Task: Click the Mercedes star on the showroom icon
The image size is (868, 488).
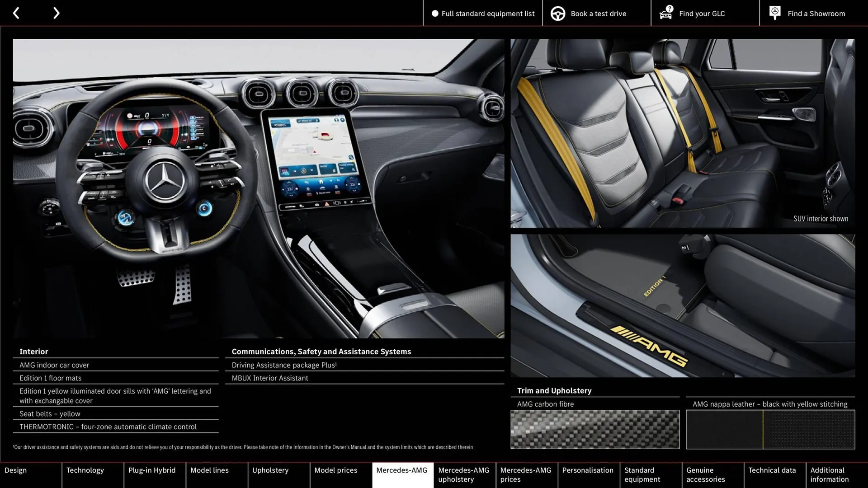Action: click(774, 11)
